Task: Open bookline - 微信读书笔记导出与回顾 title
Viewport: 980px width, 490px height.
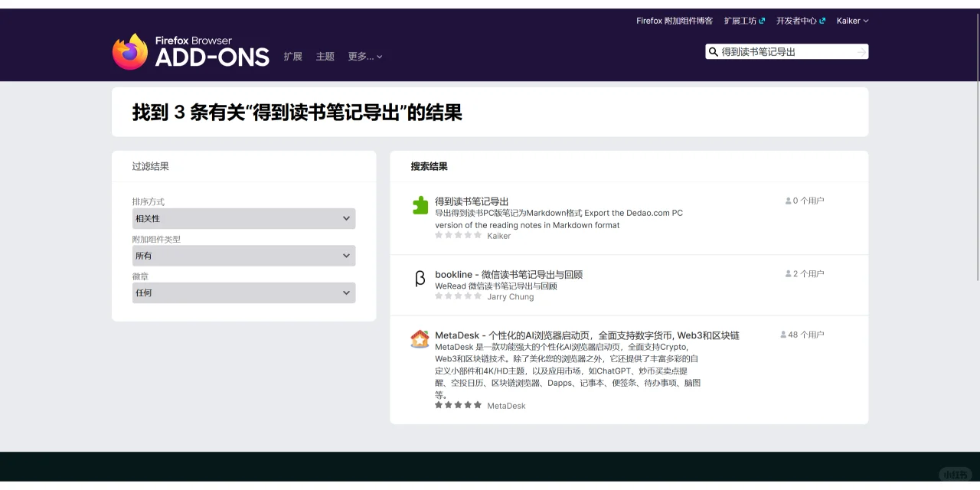Action: pos(509,274)
